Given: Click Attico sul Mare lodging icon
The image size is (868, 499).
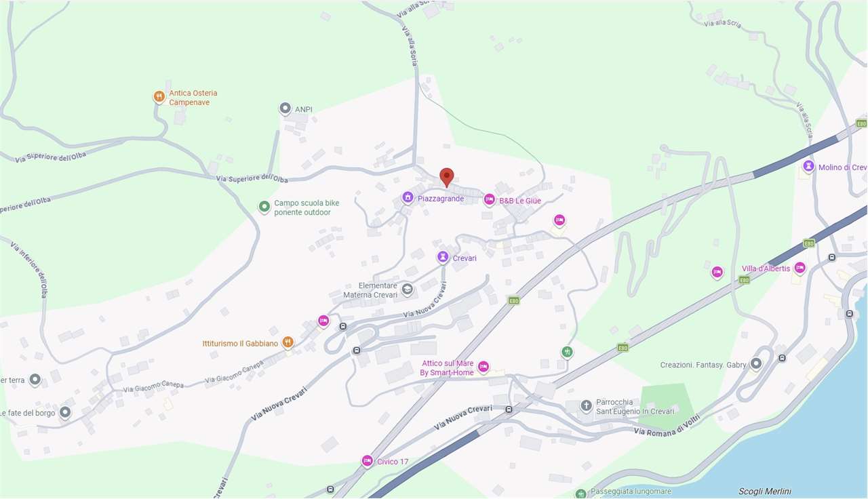Looking at the screenshot, I should tap(484, 367).
